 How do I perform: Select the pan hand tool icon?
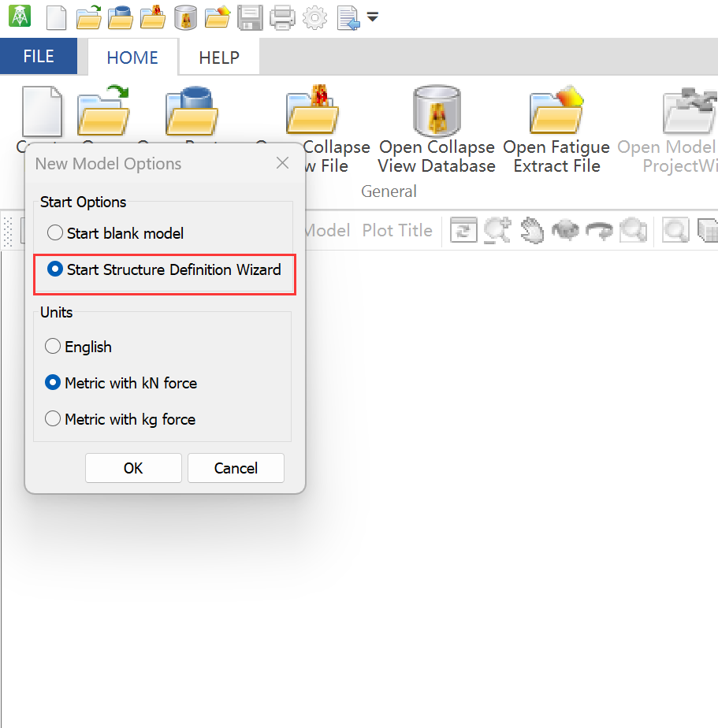(532, 230)
